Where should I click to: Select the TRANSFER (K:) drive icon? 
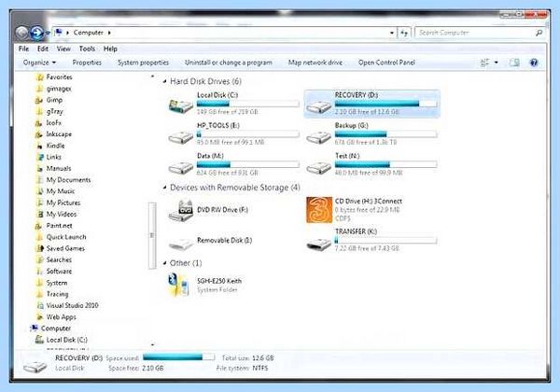pyautogui.click(x=319, y=244)
